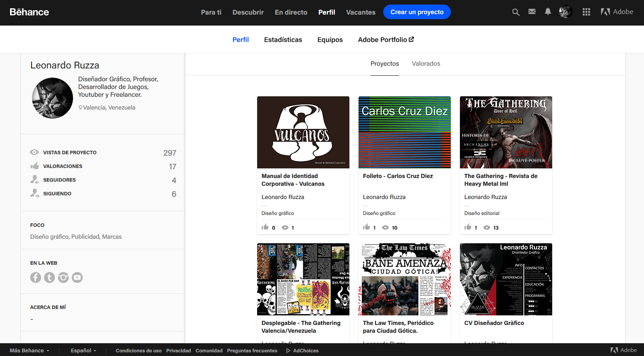
Task: Open Vacantes from the navigation bar
Action: (360, 12)
